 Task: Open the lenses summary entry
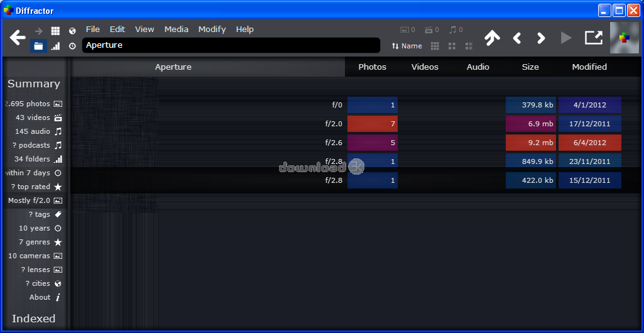41,270
